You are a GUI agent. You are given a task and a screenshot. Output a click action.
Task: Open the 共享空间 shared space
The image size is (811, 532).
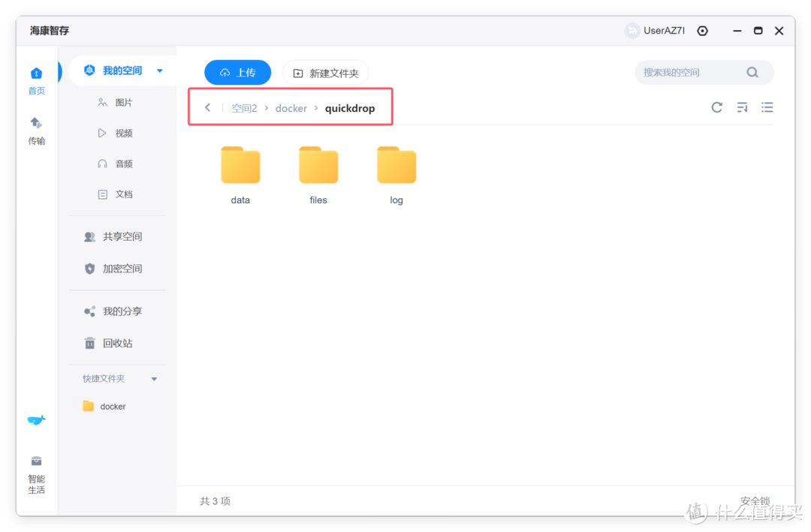[120, 236]
